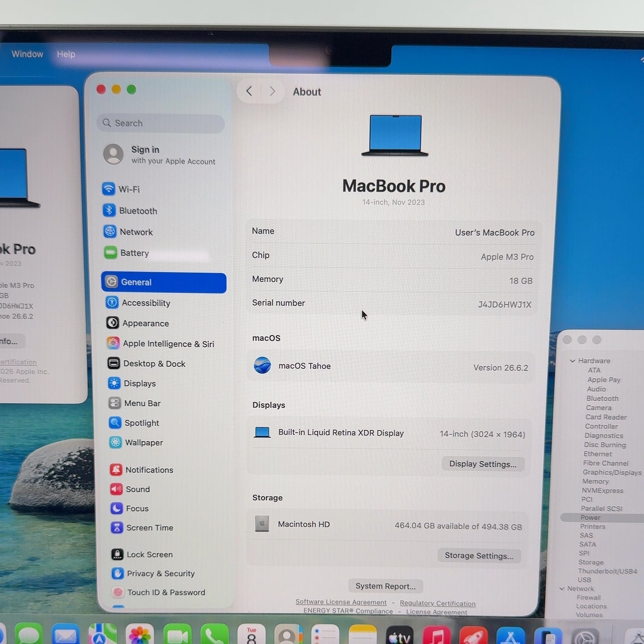Select Printers in System Information
Screen dimensions: 644x644
click(x=593, y=526)
